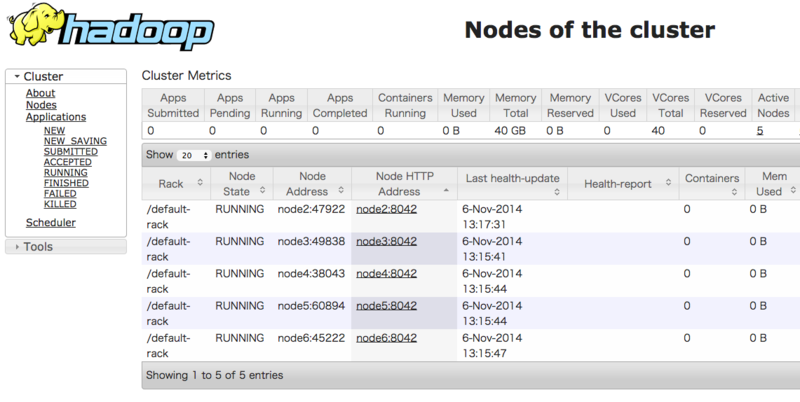Filter applications by NEW state
This screenshot has width=800, height=402.
click(x=55, y=131)
